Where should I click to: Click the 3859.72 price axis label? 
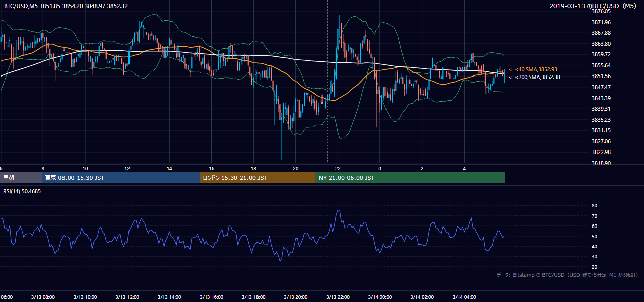point(601,54)
